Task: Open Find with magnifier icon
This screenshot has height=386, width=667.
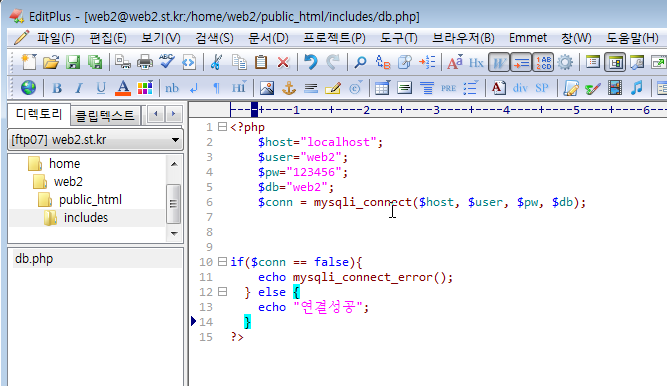Action: (x=360, y=63)
